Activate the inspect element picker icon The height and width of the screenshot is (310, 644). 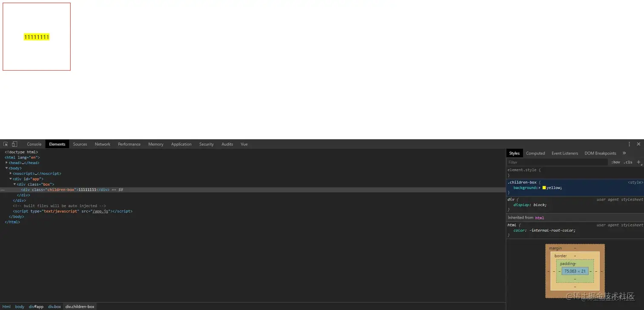coord(6,144)
